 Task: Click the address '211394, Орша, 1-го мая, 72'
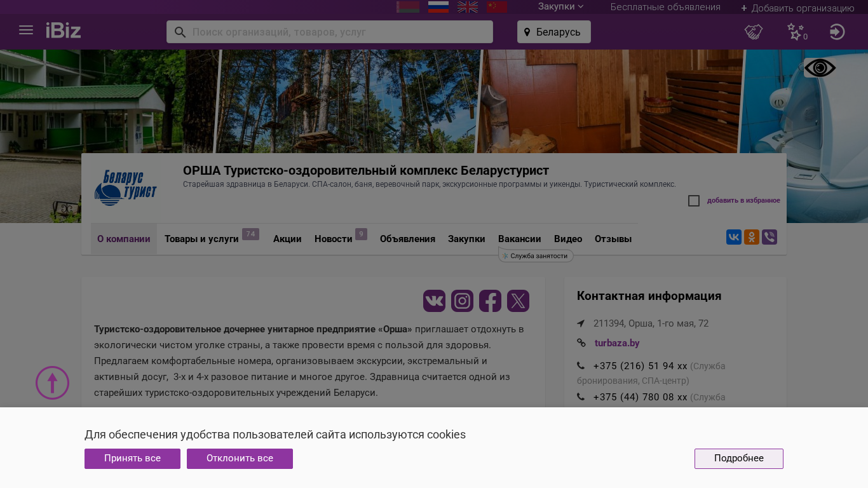(651, 323)
